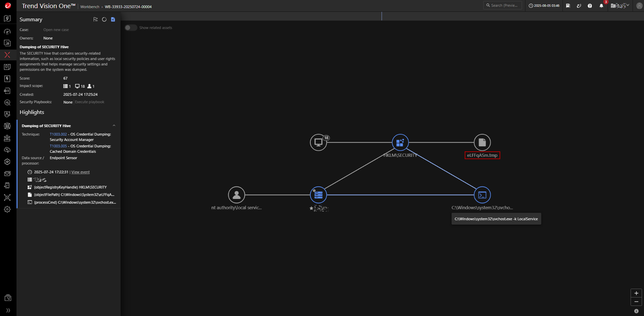Click the HKLM\SECURITY registry node

coord(400,142)
